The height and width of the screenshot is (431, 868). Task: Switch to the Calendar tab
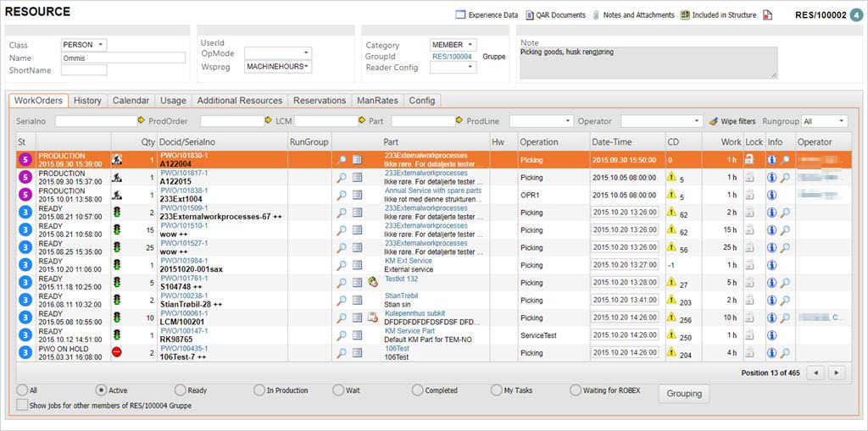coord(131,101)
